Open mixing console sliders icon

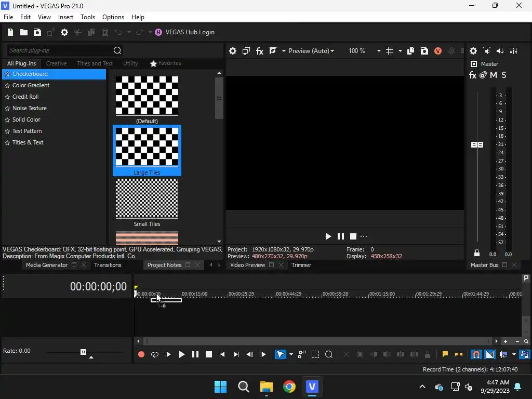(x=514, y=51)
